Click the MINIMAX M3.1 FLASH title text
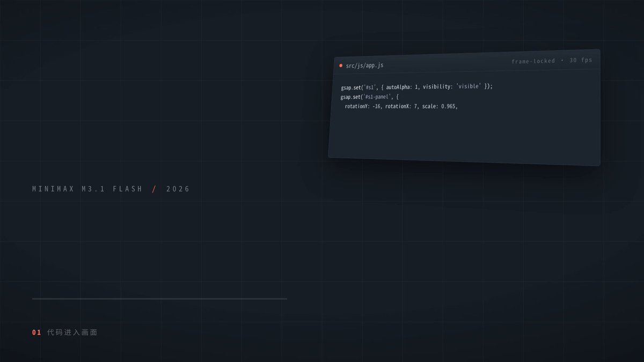The width and height of the screenshot is (644, 362). pyautogui.click(x=87, y=189)
